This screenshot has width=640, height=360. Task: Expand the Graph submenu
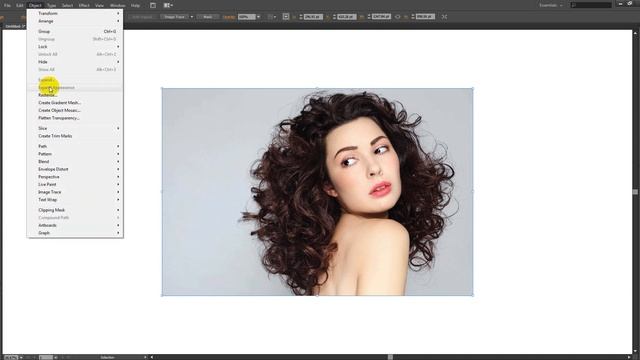(75, 233)
